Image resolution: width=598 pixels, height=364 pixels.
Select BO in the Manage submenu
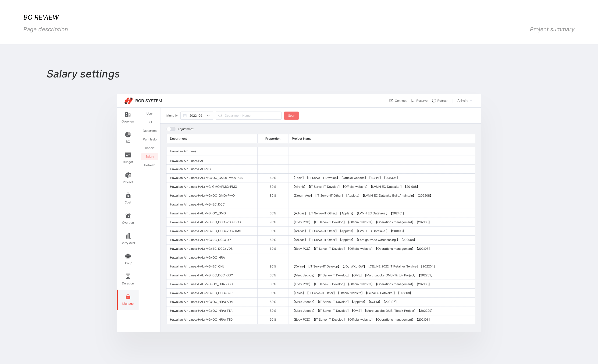149,122
